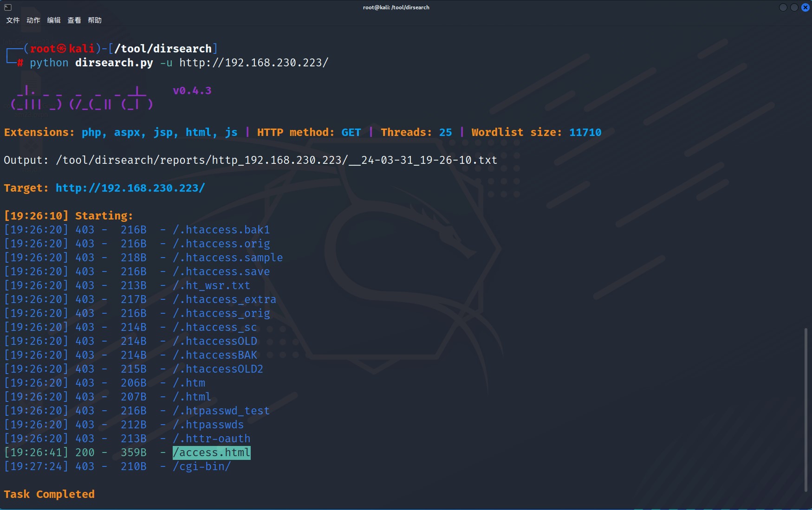This screenshot has width=812, height=510.
Task: Click the /.htaccess.bak1 entry
Action: 221,230
